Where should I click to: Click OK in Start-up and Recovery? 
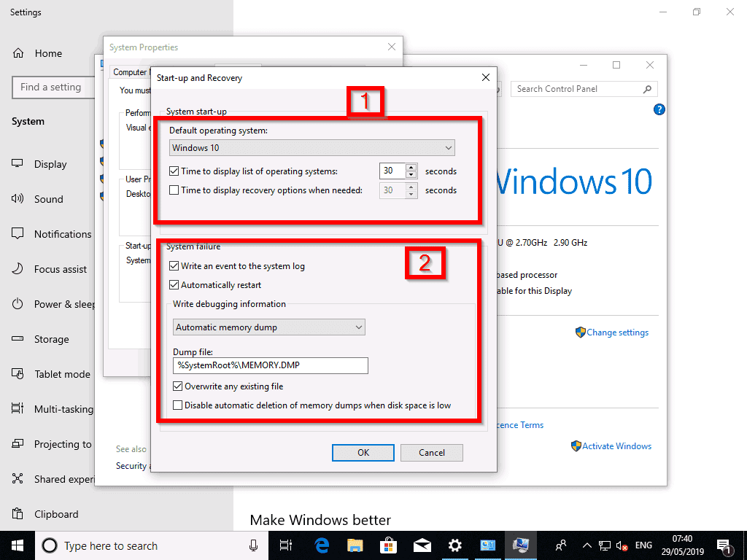(x=363, y=452)
